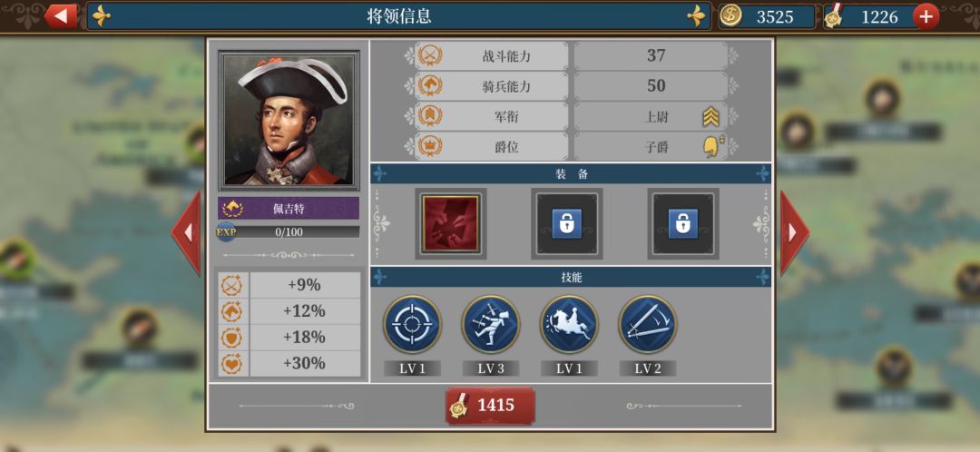Image resolution: width=980 pixels, height=452 pixels.
Task: Tap the 爵位 nobility title row
Action: [572, 147]
